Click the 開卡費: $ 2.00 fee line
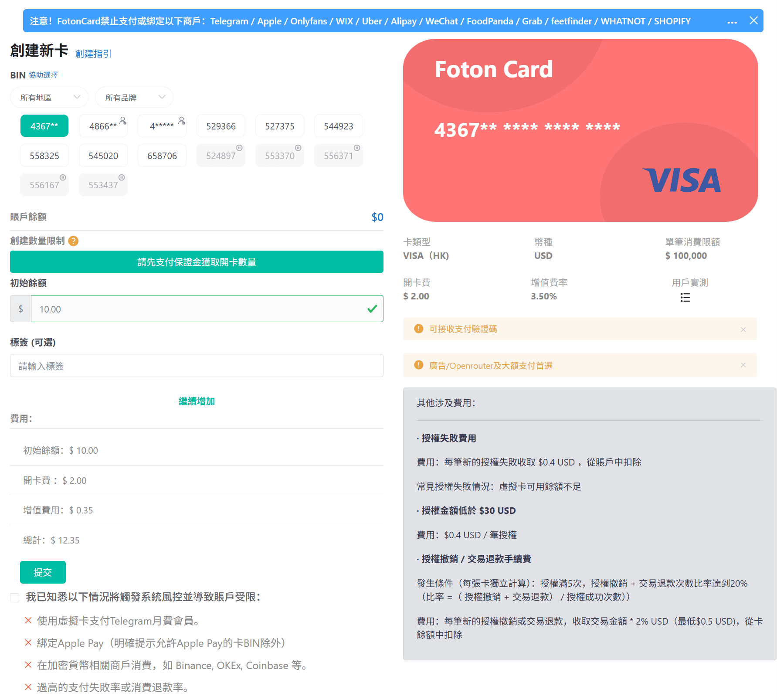Viewport: 777px width, 700px height. (55, 481)
